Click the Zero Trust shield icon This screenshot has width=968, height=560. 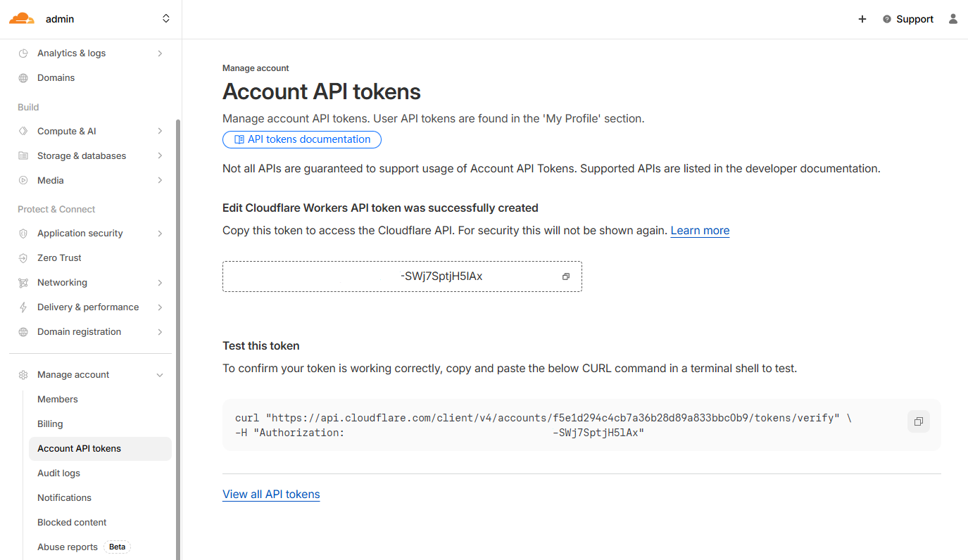pos(23,258)
